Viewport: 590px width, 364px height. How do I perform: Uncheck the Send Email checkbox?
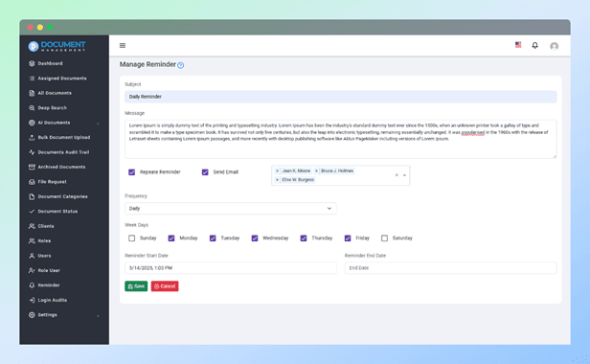(x=205, y=172)
